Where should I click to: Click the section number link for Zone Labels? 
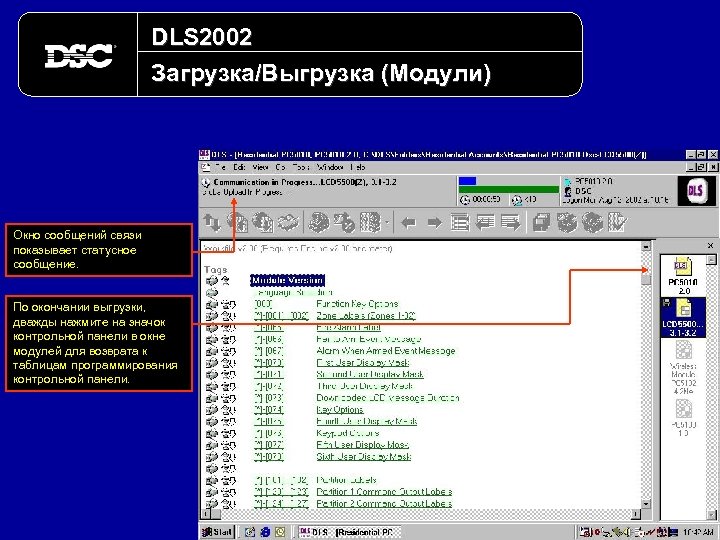(281, 316)
